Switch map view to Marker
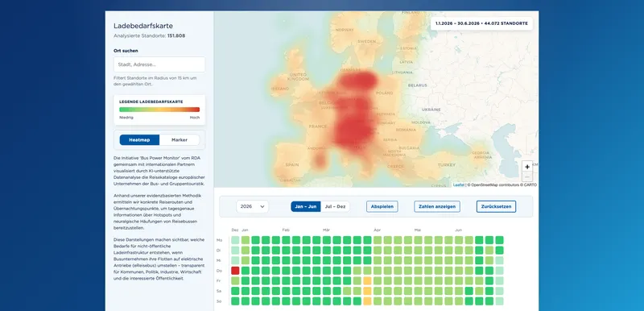 click(x=180, y=140)
